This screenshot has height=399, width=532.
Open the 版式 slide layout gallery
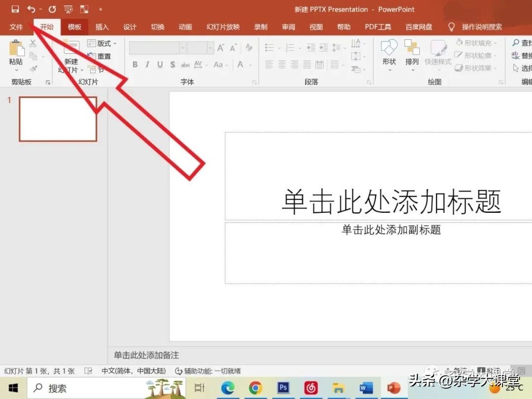100,43
